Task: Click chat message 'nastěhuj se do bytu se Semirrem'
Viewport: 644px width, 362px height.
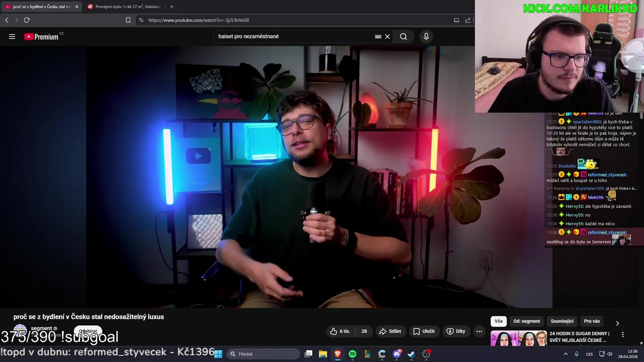Action: click(579, 242)
